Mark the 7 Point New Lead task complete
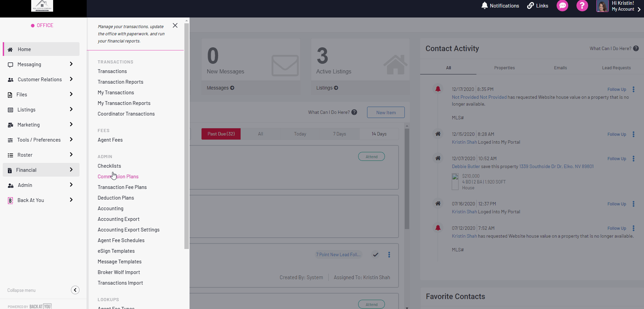 (x=376, y=255)
